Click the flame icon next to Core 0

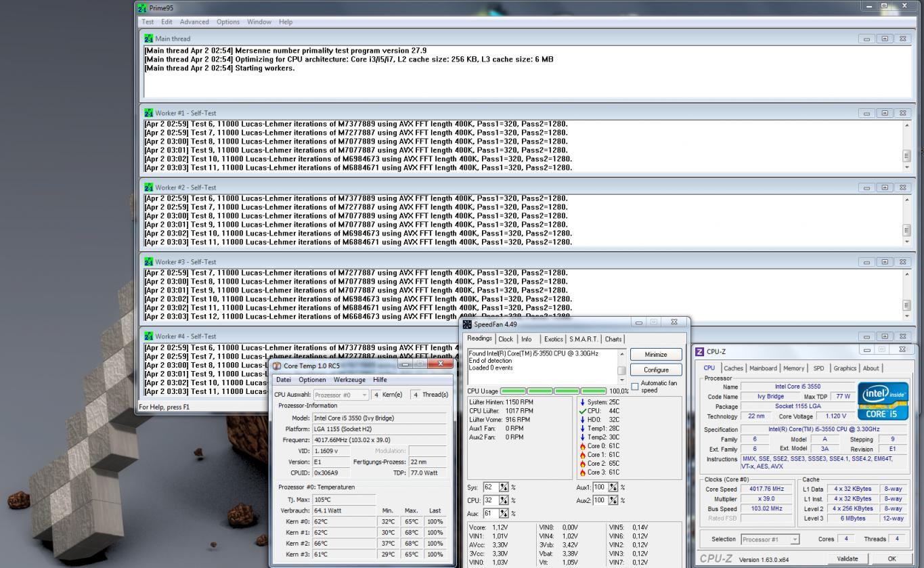coord(582,446)
